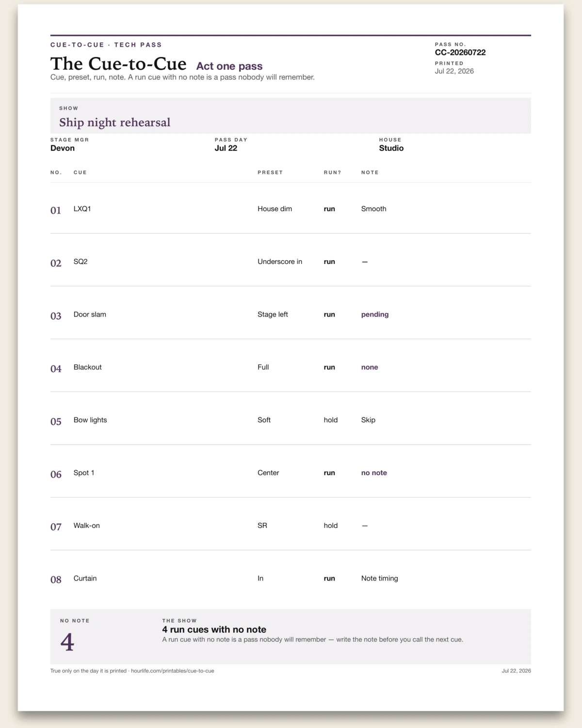Click preset 'In' for Curtain
582x728 pixels.
point(260,579)
